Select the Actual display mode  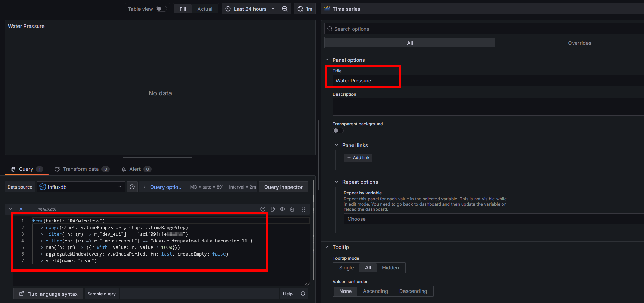point(205,9)
